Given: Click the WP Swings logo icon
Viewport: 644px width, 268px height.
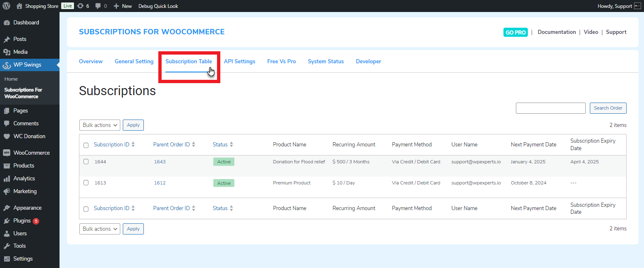Looking at the screenshot, I should pyautogui.click(x=7, y=65).
